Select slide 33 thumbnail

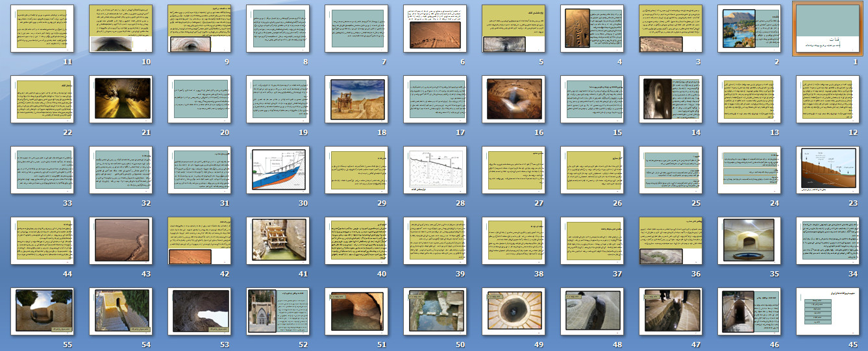coord(42,170)
